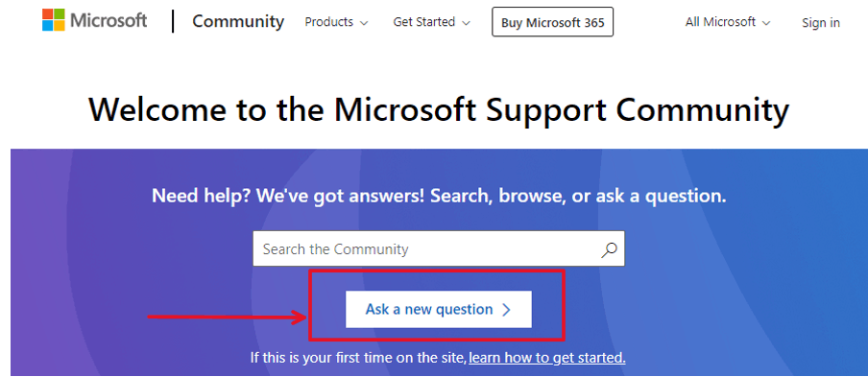Focus the Search the Community field
The width and height of the screenshot is (868, 377).
[x=439, y=248]
